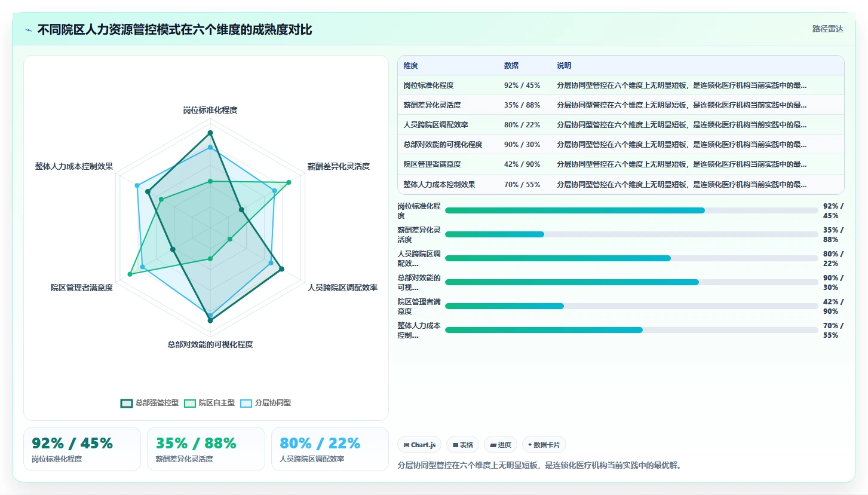
Task: Click the footer summary sentence below the tags
Action: [x=539, y=465]
